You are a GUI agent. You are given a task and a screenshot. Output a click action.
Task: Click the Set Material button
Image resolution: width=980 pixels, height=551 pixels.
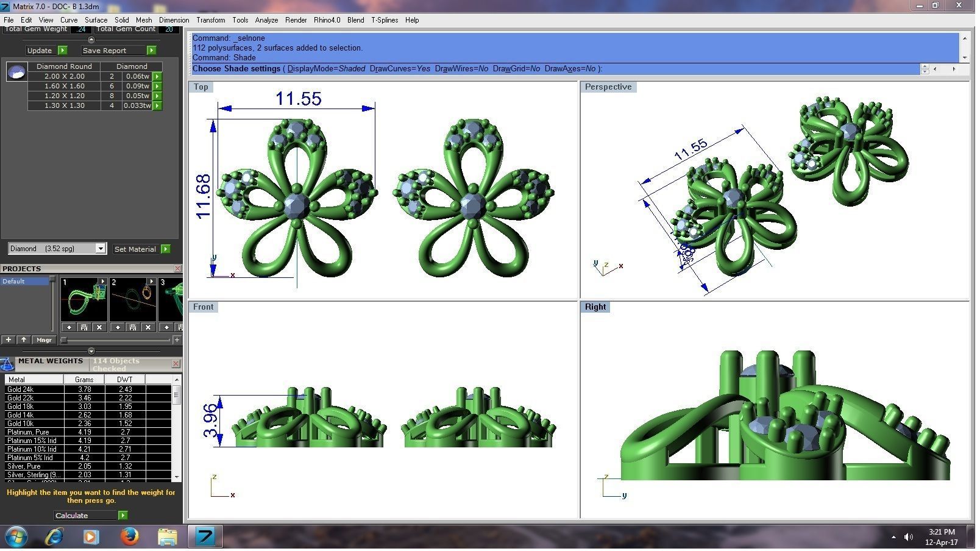click(x=135, y=250)
